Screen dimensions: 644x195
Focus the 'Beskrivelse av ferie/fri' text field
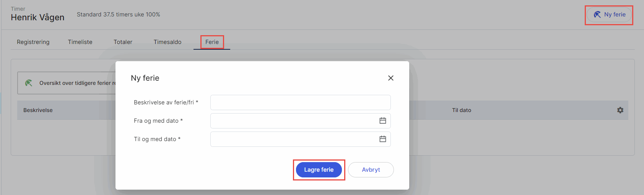(x=300, y=102)
